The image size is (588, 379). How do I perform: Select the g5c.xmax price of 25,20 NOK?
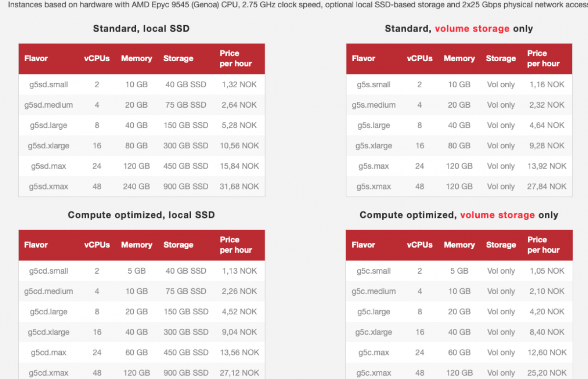pos(547,373)
